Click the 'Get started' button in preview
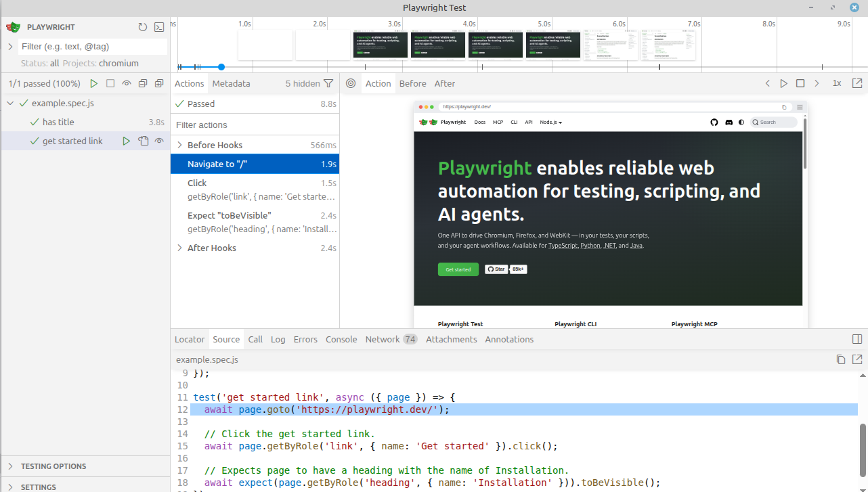 tap(458, 269)
